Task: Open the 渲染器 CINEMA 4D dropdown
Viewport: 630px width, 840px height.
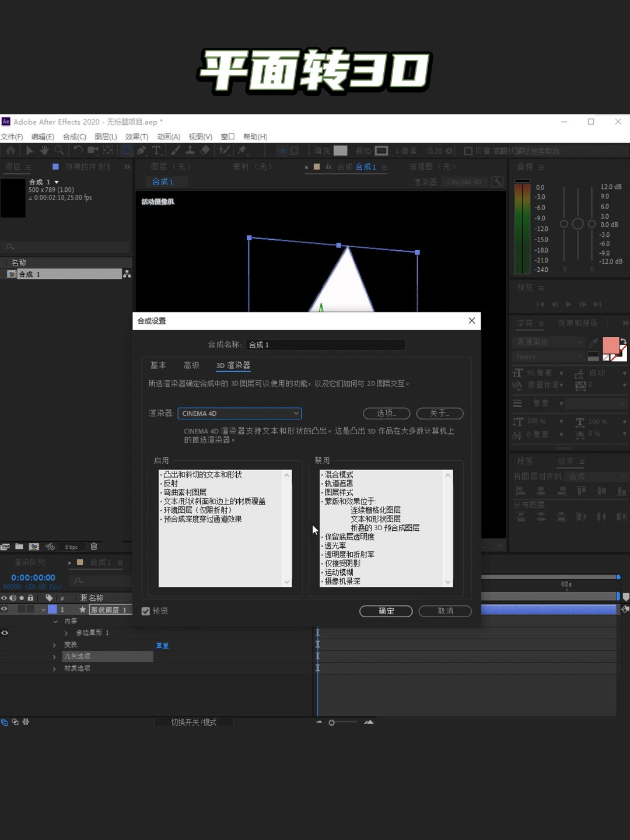Action: (240, 414)
